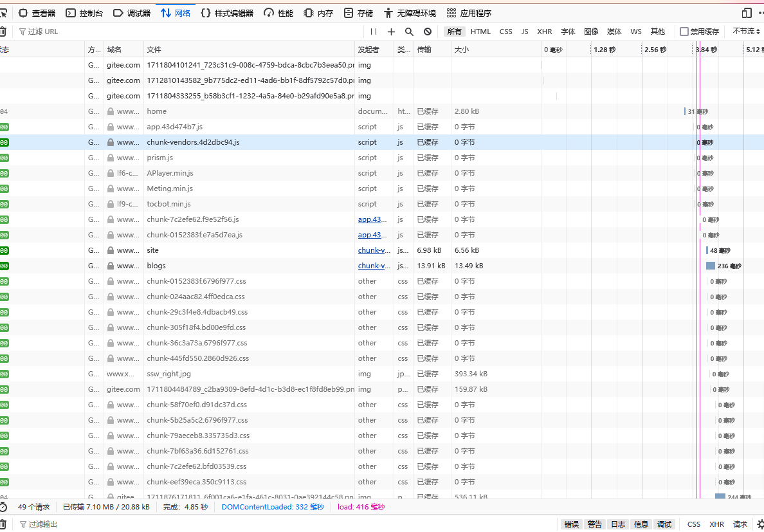This screenshot has width=764, height=532.
Task: Sort by the 大小 column header
Action: coord(496,49)
